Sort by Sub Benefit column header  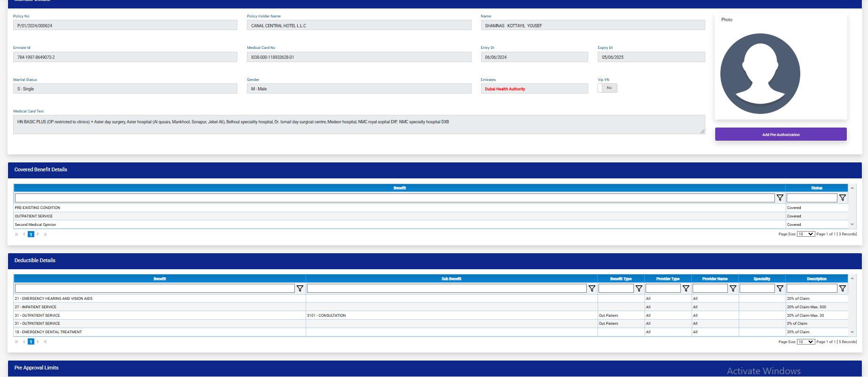[451, 279]
